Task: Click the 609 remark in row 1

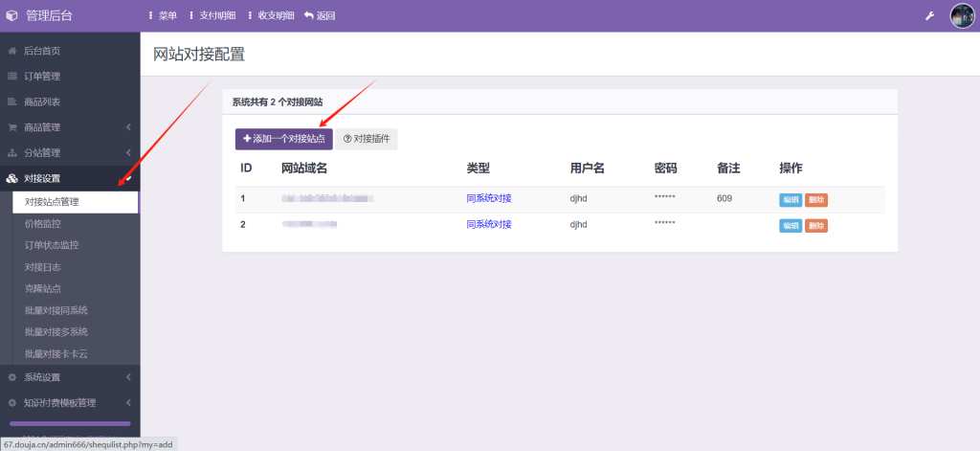Action: [x=724, y=198]
